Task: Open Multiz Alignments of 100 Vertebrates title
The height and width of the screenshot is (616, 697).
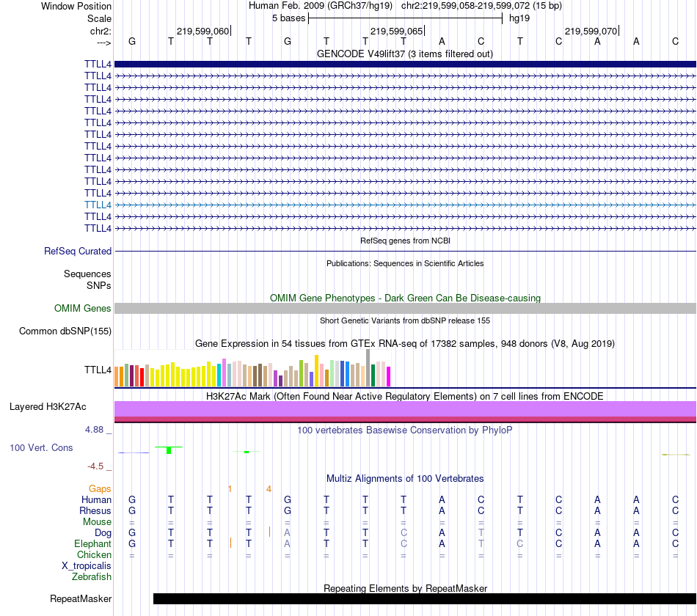Action: point(405,478)
